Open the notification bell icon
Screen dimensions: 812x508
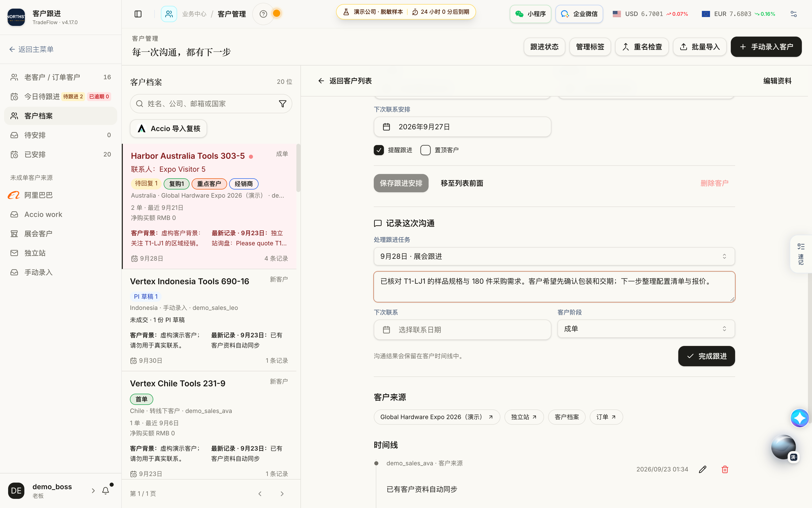pyautogui.click(x=106, y=490)
